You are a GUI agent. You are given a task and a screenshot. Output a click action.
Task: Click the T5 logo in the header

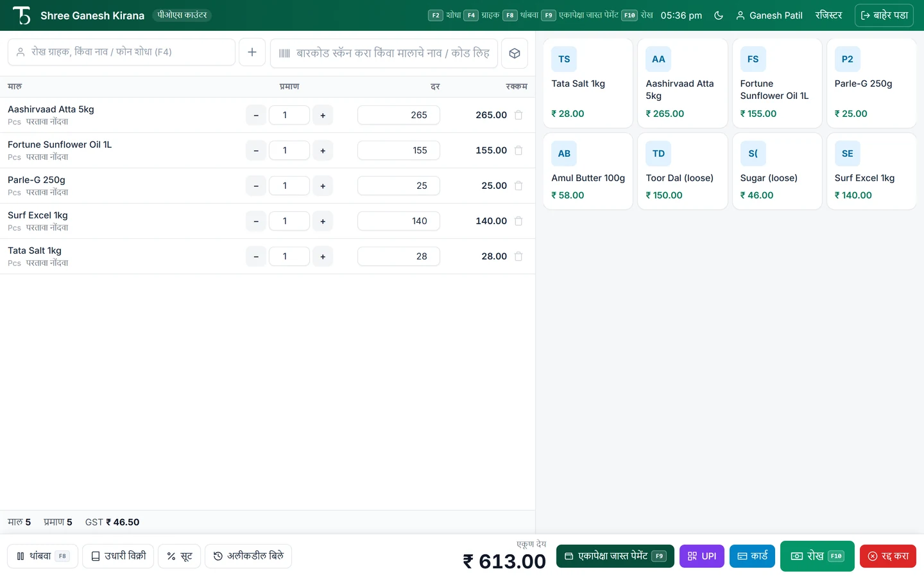tap(22, 15)
